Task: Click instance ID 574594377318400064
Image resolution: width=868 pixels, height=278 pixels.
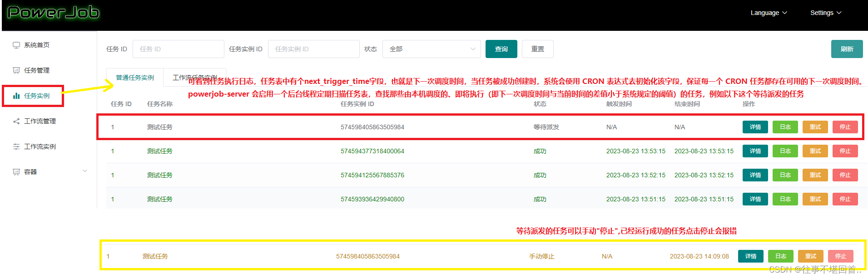Action: [x=372, y=151]
